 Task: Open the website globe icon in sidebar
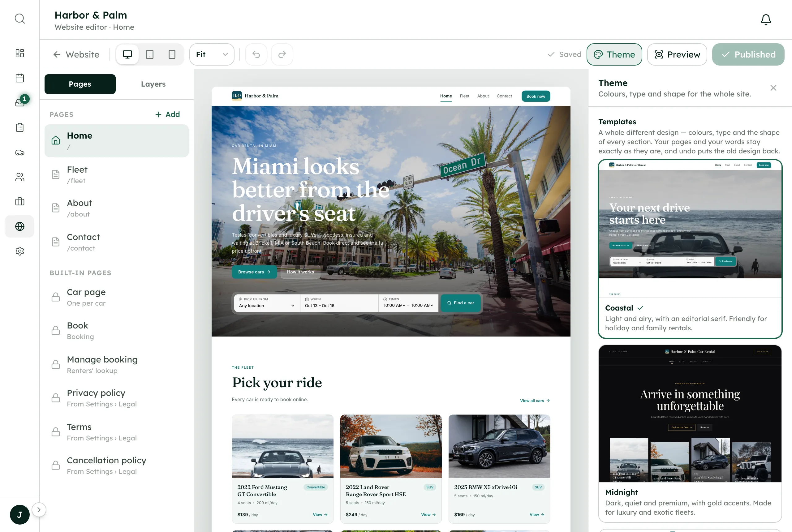[x=20, y=226]
